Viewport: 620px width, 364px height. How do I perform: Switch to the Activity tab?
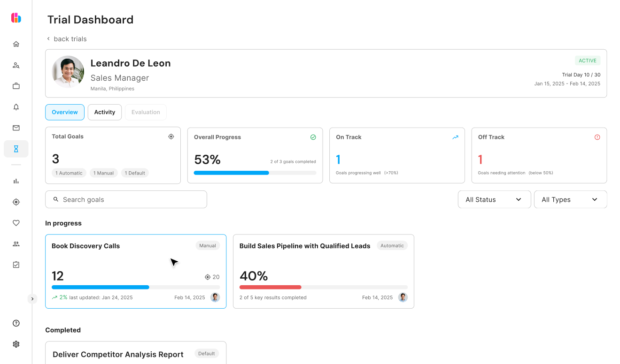[x=104, y=112]
